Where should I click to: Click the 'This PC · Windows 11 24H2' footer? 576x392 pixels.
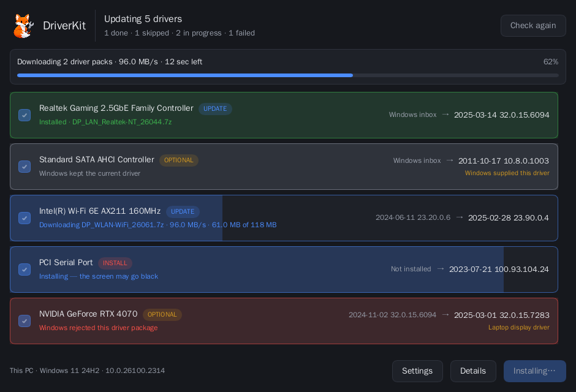pos(87,371)
